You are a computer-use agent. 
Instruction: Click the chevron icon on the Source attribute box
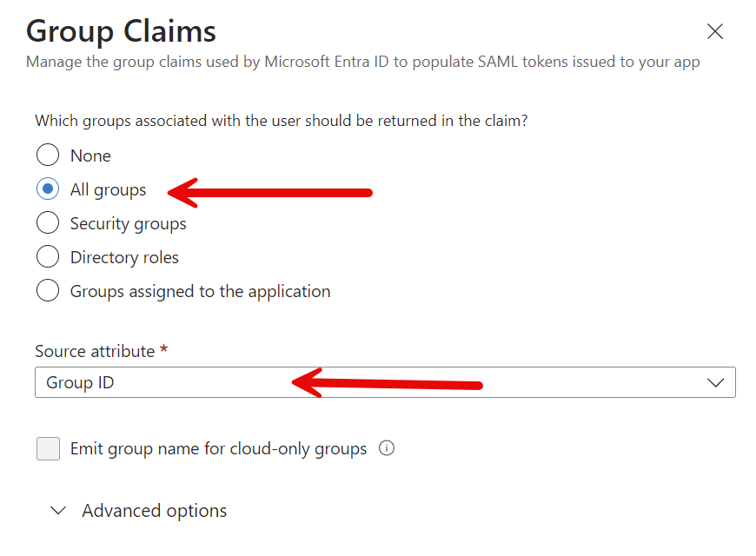pyautogui.click(x=716, y=382)
